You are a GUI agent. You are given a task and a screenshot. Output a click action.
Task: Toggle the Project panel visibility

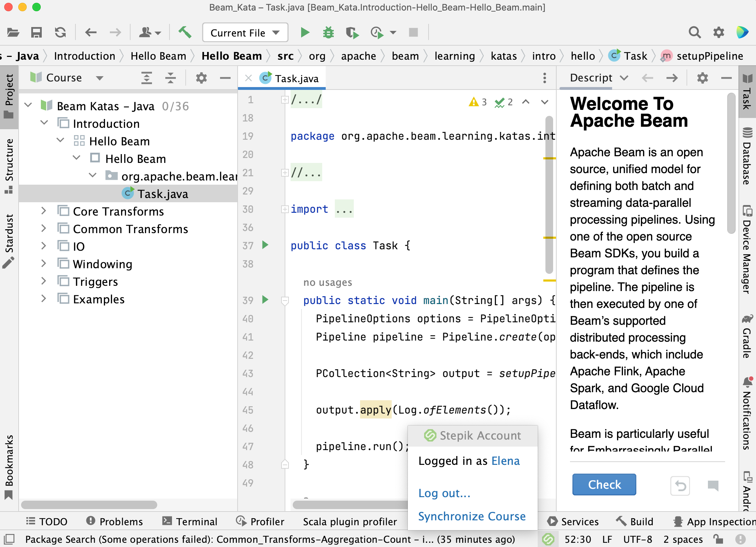(x=9, y=97)
